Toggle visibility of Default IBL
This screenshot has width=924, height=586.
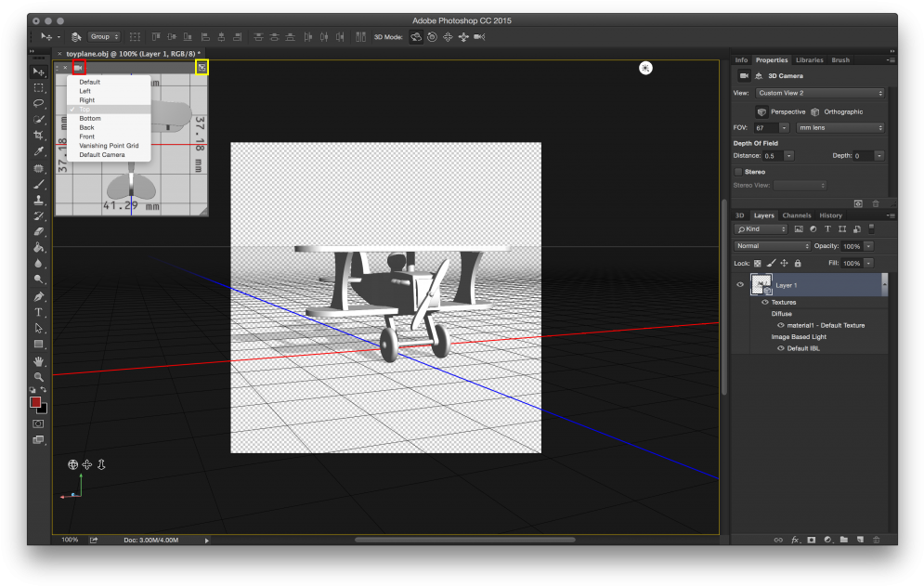coord(781,348)
